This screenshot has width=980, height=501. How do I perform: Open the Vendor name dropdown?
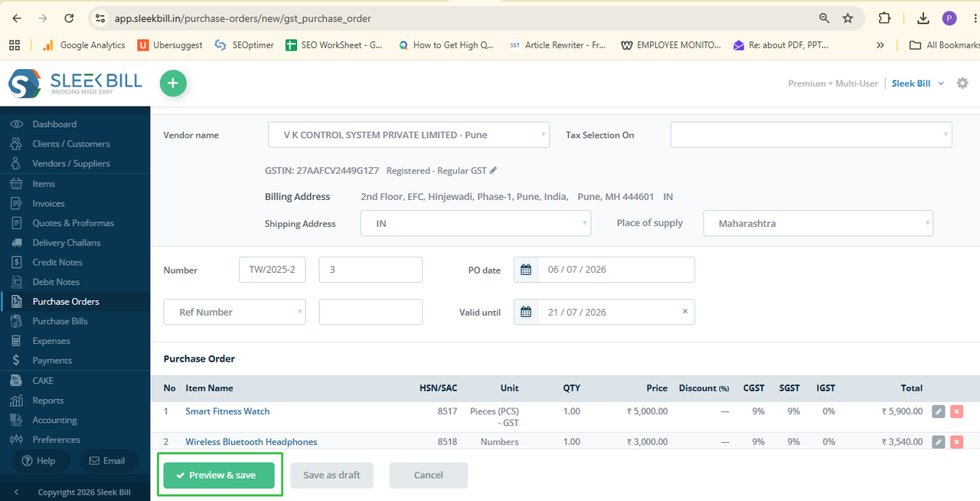[x=409, y=135]
